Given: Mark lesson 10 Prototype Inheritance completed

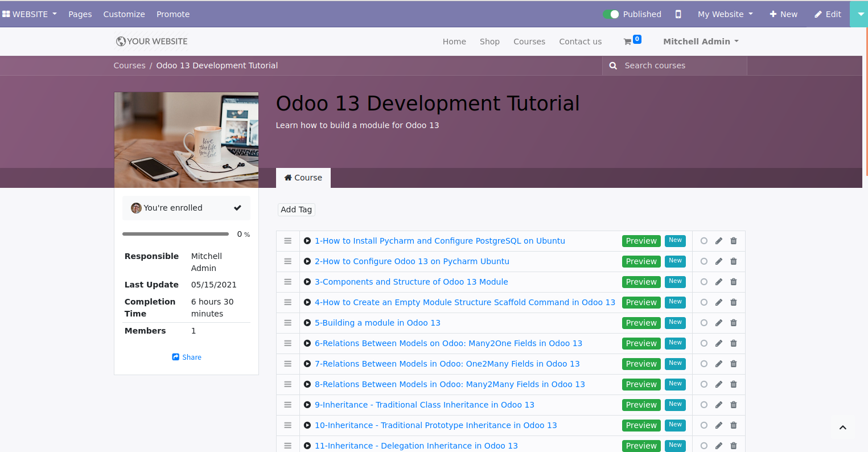Looking at the screenshot, I should click(704, 425).
